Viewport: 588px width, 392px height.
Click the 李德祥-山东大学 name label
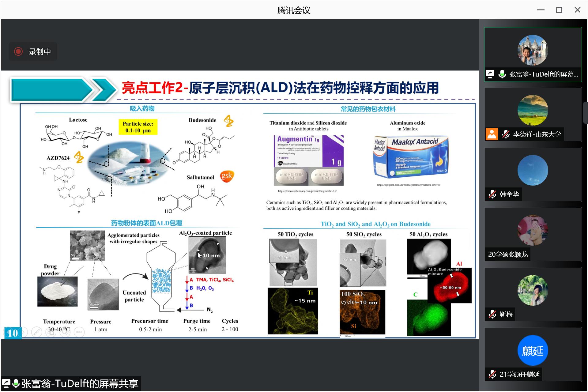pos(537,134)
